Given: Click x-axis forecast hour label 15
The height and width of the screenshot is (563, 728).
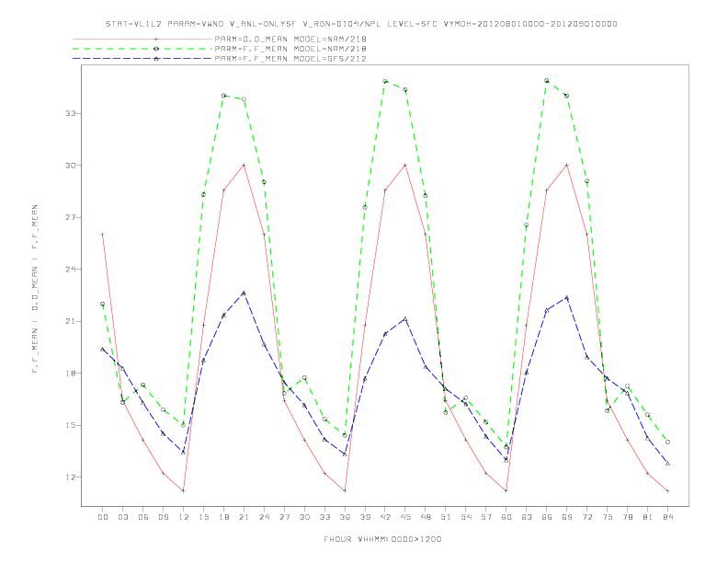Looking at the screenshot, I should point(203,517).
